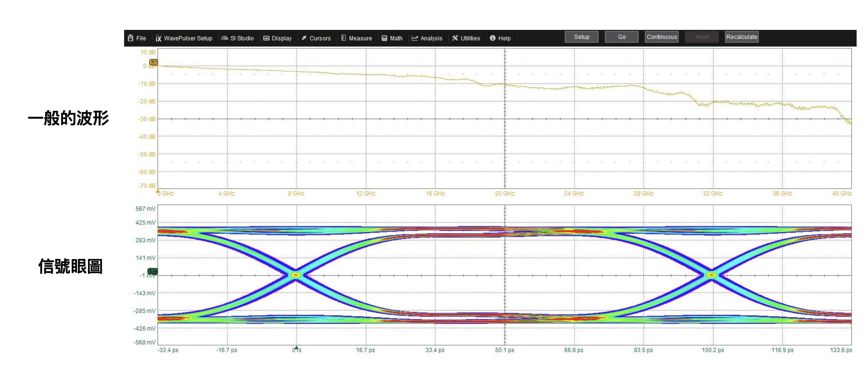This screenshot has width=868, height=379.
Task: Click the 133.6 ps time label
Action: pyautogui.click(x=841, y=350)
